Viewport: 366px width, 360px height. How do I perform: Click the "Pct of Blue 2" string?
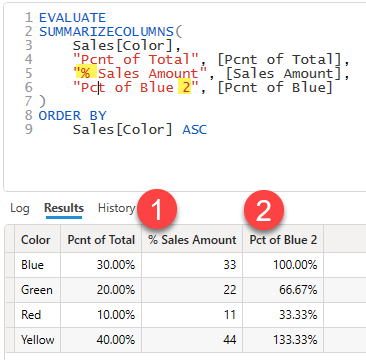(136, 88)
